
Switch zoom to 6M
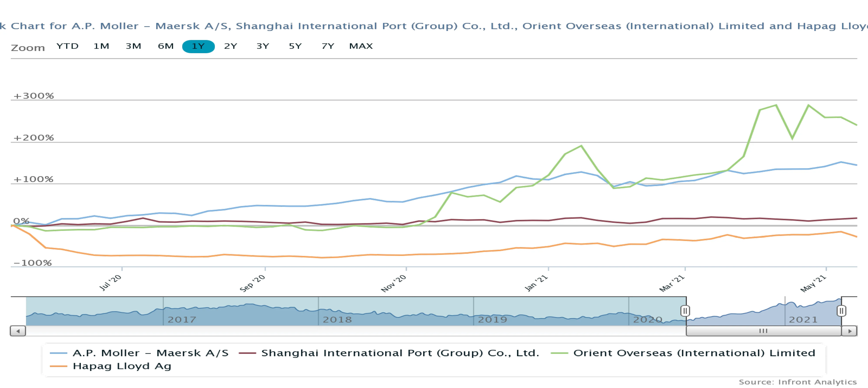[166, 46]
